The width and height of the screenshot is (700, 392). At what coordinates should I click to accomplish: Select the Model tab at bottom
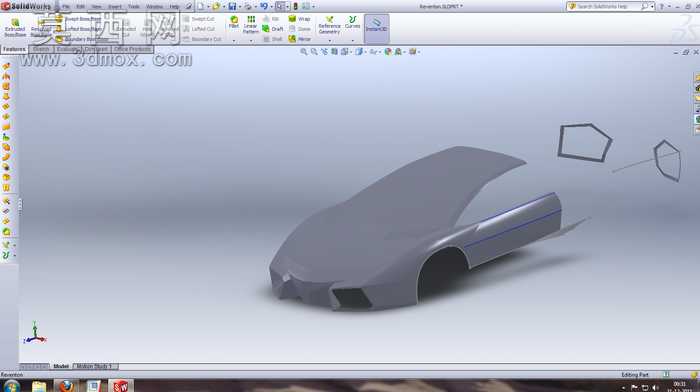[x=61, y=366]
